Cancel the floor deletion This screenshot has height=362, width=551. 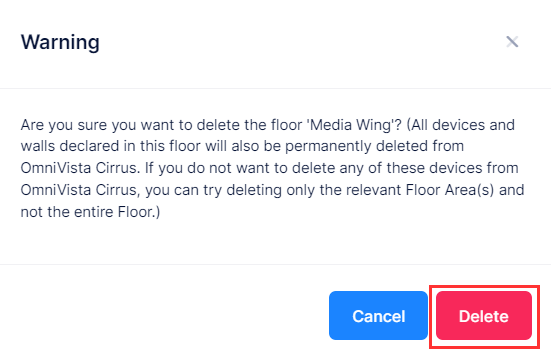[x=378, y=316]
